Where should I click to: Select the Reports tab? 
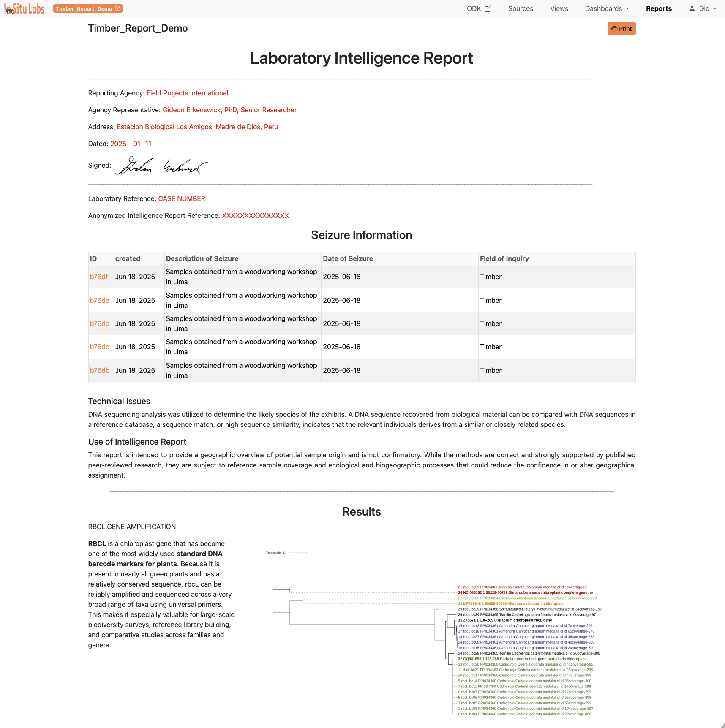click(x=659, y=8)
